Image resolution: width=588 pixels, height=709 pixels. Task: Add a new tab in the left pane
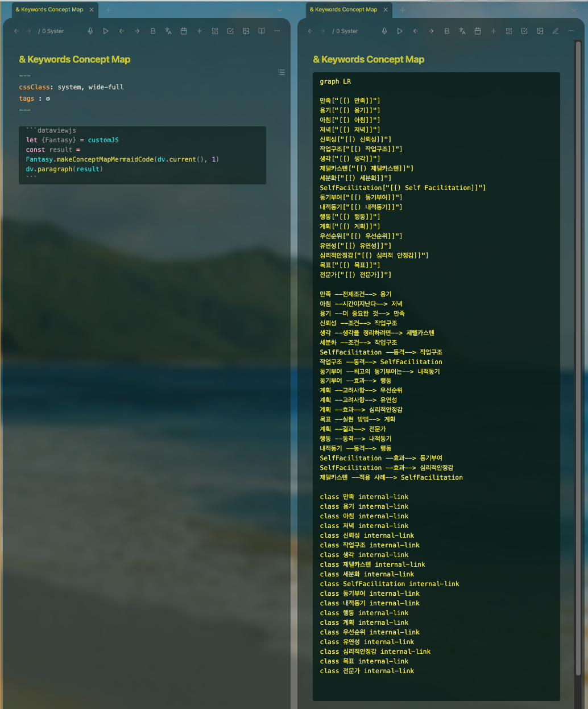coord(109,10)
